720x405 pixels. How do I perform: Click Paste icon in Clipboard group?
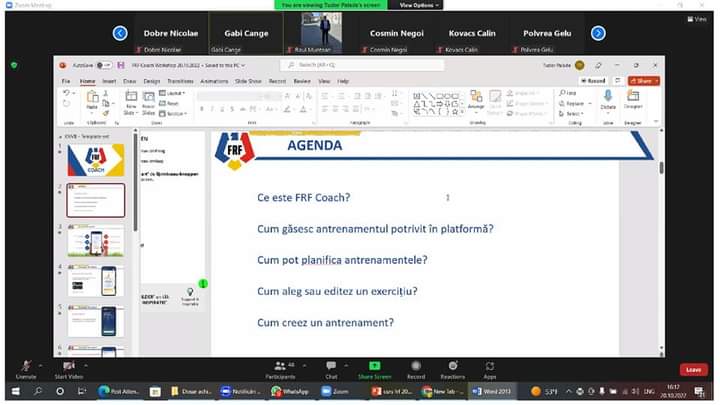pos(92,97)
